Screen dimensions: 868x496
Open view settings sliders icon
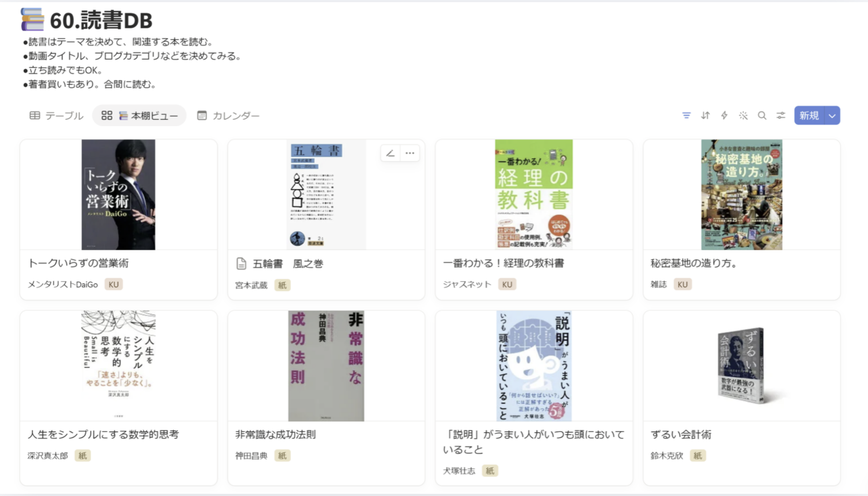[781, 115]
